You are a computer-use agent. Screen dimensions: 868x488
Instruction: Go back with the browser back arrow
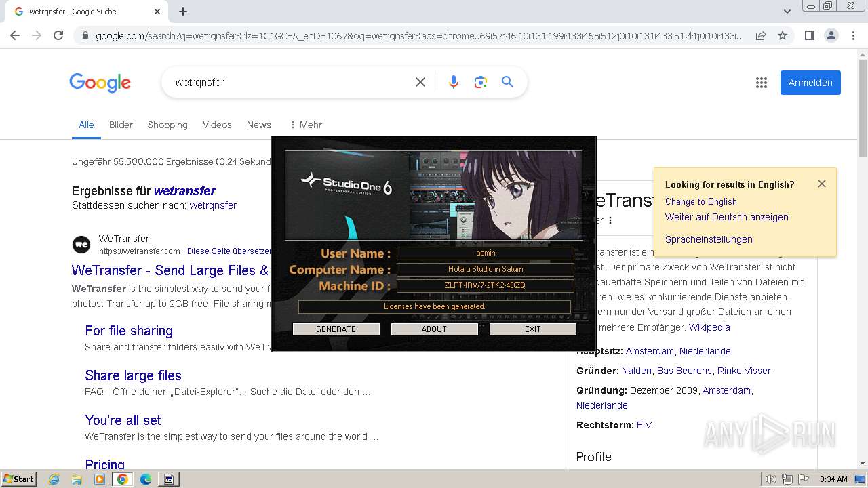coord(15,35)
